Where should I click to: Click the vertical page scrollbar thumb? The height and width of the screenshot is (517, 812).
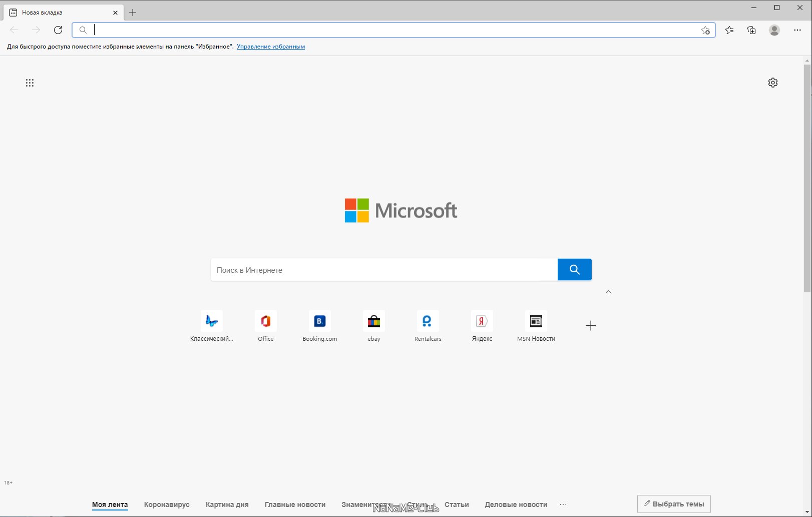(x=807, y=178)
